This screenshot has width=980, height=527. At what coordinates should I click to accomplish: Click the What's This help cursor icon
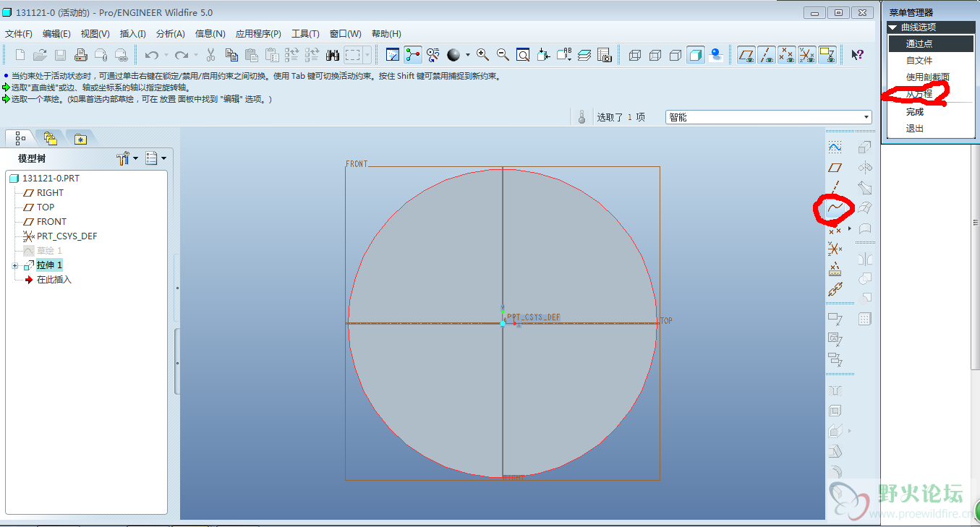pyautogui.click(x=857, y=55)
